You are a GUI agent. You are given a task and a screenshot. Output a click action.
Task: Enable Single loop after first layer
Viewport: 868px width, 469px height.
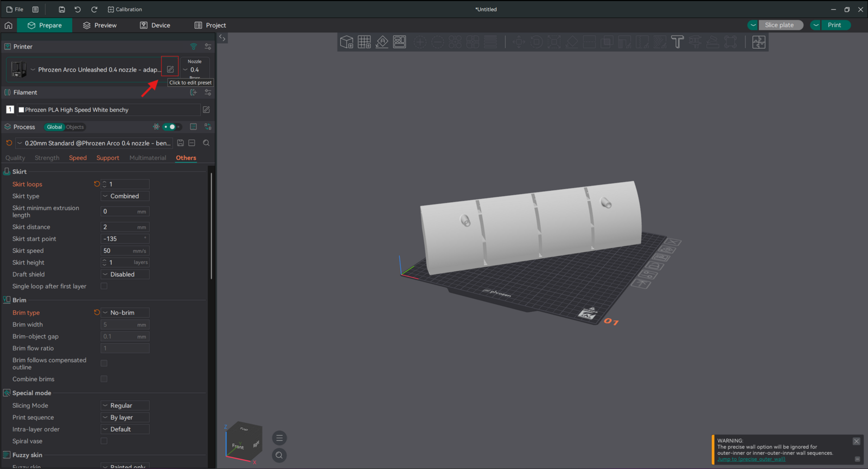(104, 286)
